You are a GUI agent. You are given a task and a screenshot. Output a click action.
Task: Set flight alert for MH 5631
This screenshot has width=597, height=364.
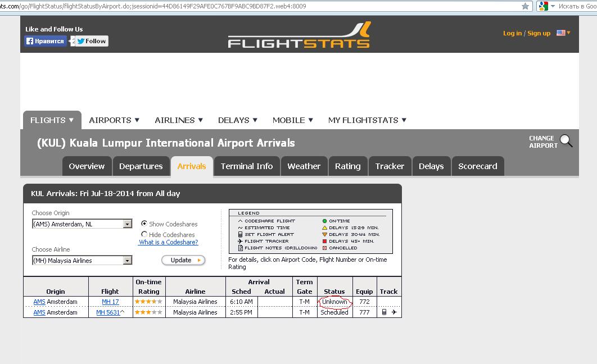(384, 312)
